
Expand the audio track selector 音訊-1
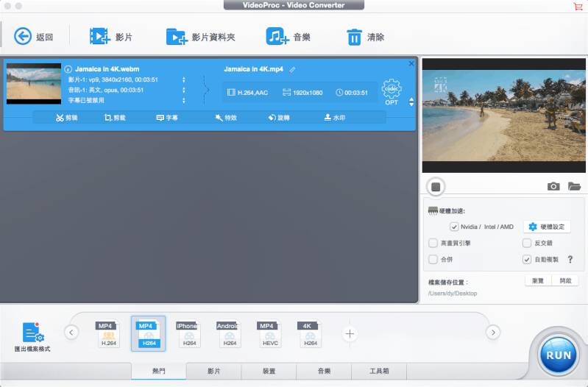tap(184, 90)
